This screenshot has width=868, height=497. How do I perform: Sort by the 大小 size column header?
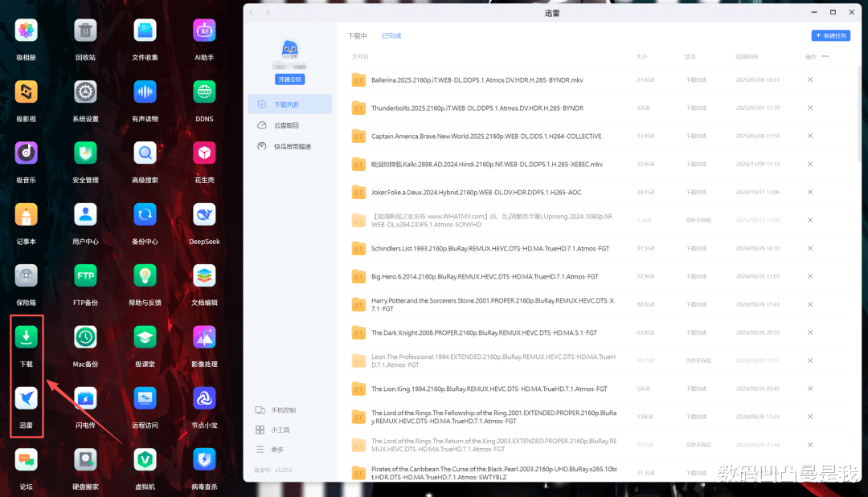click(x=641, y=57)
